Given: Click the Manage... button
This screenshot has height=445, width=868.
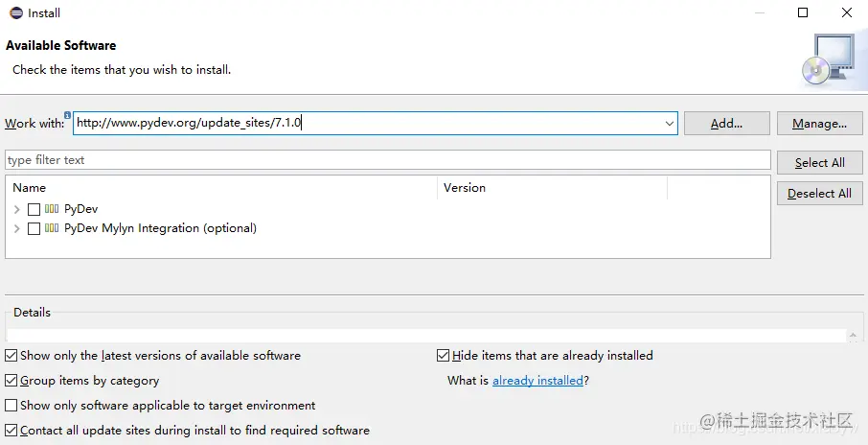Looking at the screenshot, I should tap(819, 124).
